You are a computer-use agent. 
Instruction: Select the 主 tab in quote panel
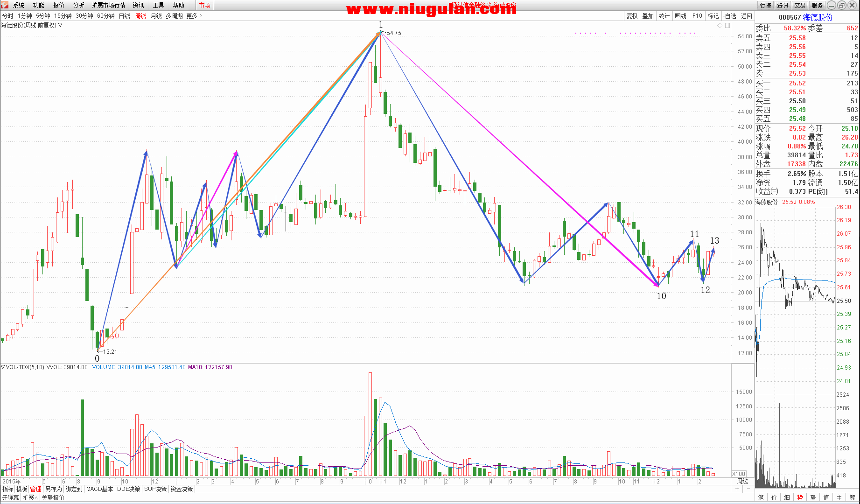coord(839,497)
